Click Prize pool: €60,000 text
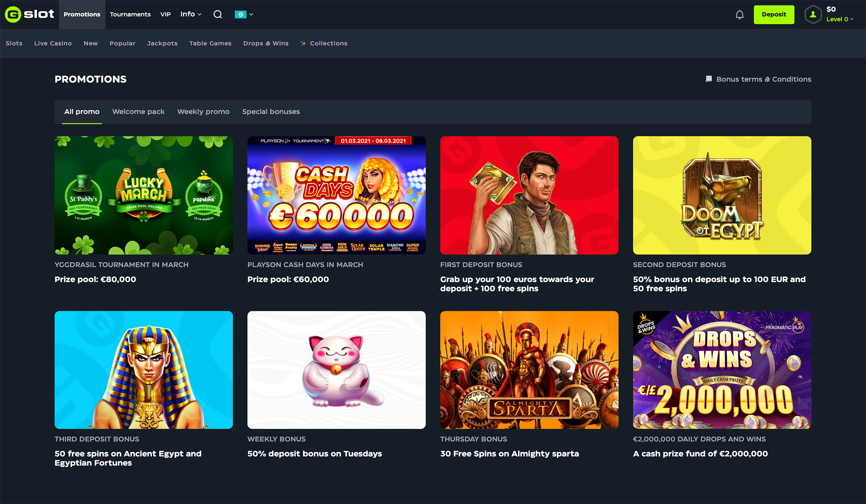This screenshot has width=866, height=504. [288, 279]
